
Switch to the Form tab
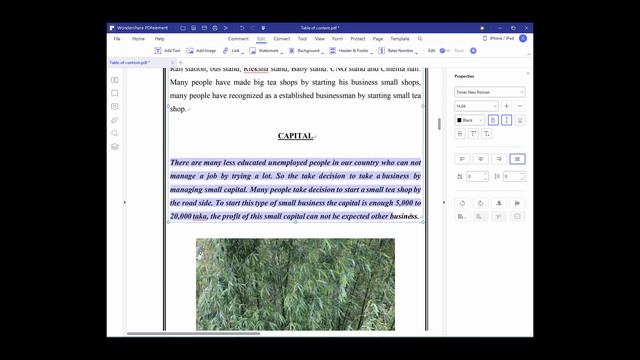337,39
